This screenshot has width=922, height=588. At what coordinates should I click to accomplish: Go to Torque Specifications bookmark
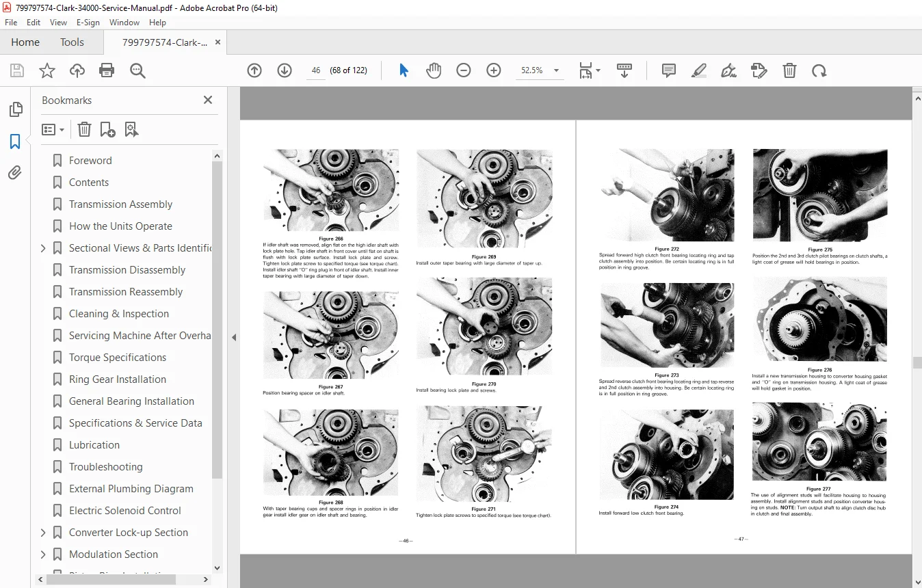pyautogui.click(x=118, y=358)
